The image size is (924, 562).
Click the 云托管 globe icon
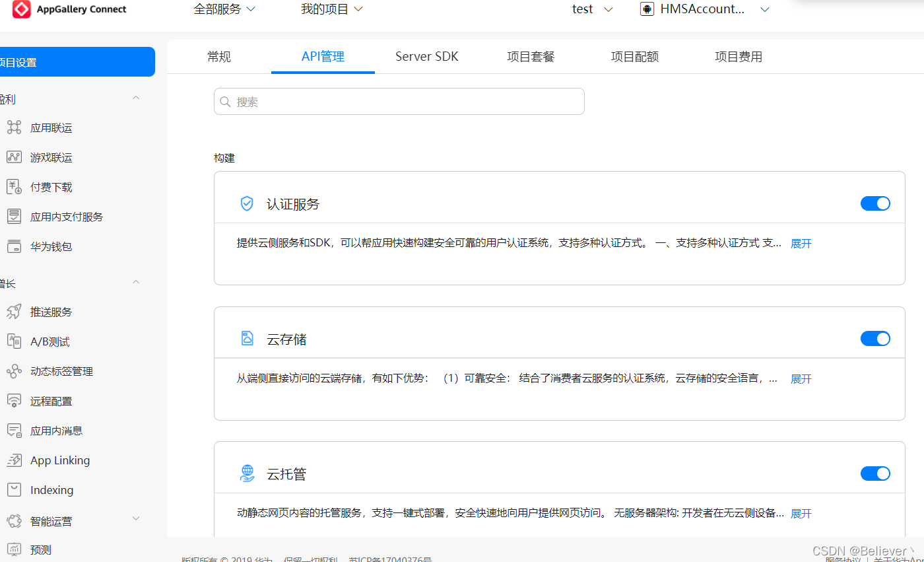(247, 474)
